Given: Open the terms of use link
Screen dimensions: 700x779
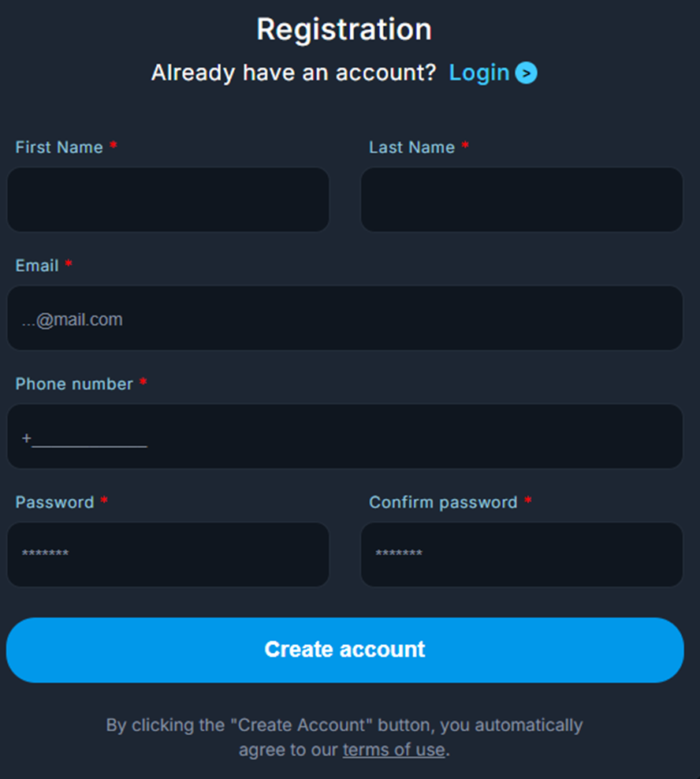Looking at the screenshot, I should 393,750.
